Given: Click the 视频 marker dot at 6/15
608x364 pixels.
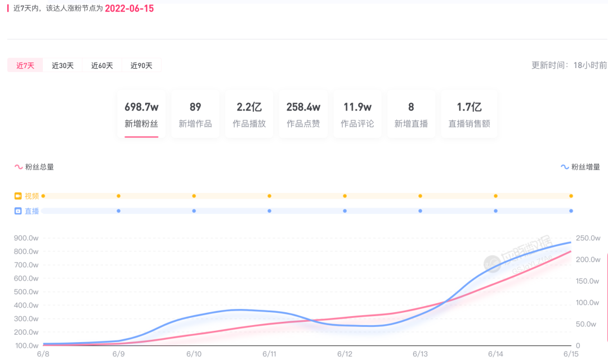Looking at the screenshot, I should tap(571, 196).
